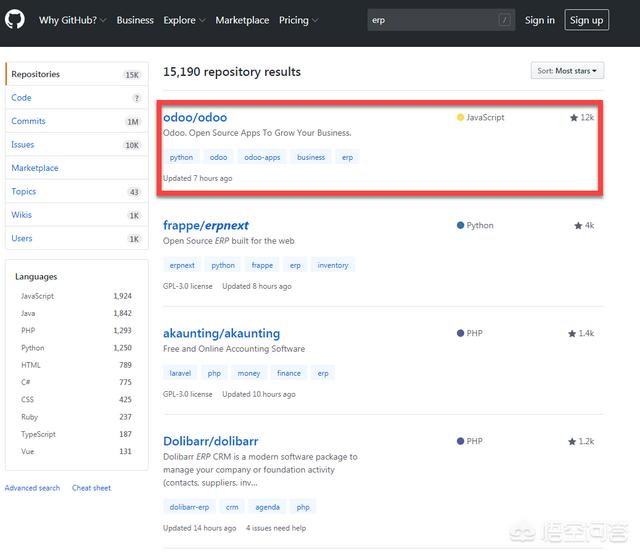The width and height of the screenshot is (640, 554).
Task: Filter by Ruby language
Action: (76, 417)
